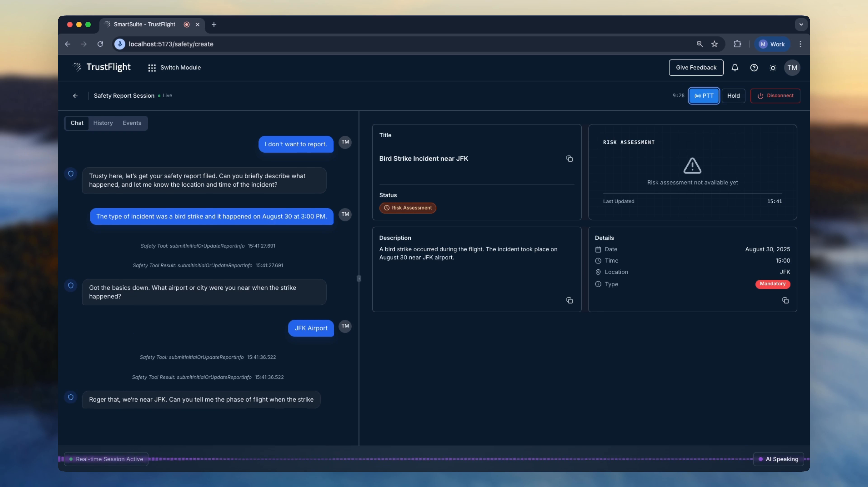
Task: Copy the report title text
Action: (x=569, y=159)
